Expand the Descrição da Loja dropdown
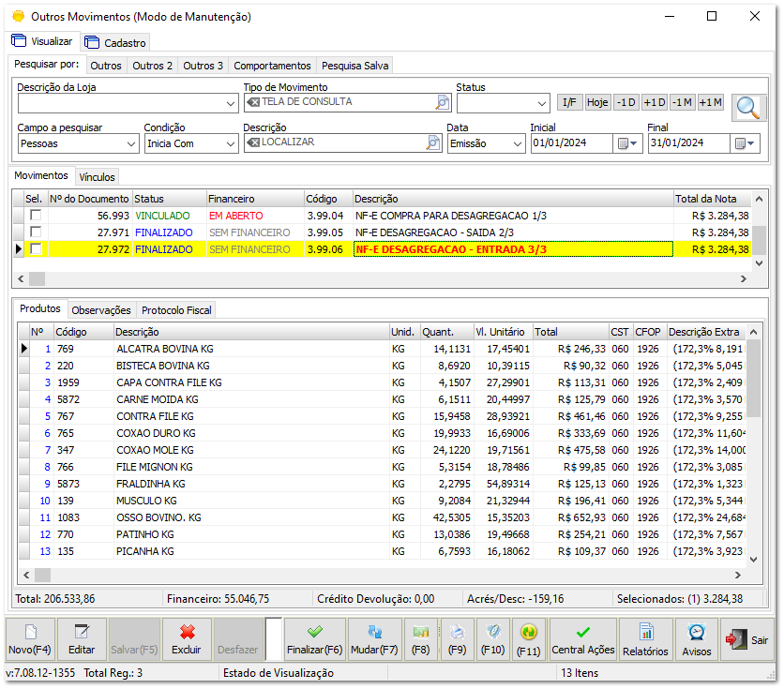The height and width of the screenshot is (689, 784). 231,103
